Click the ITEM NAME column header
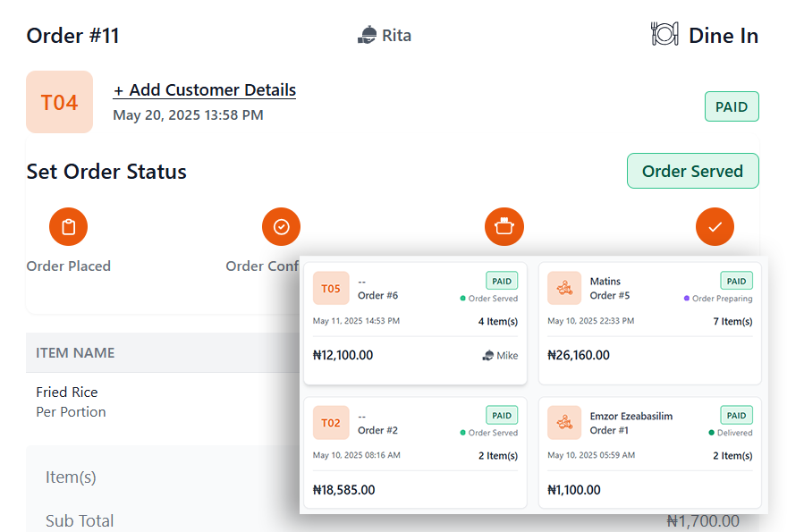Image resolution: width=787 pixels, height=532 pixels. [x=75, y=353]
